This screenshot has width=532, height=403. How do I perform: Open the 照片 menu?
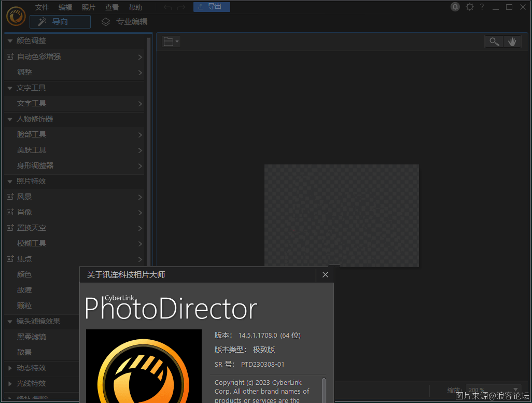pos(89,7)
